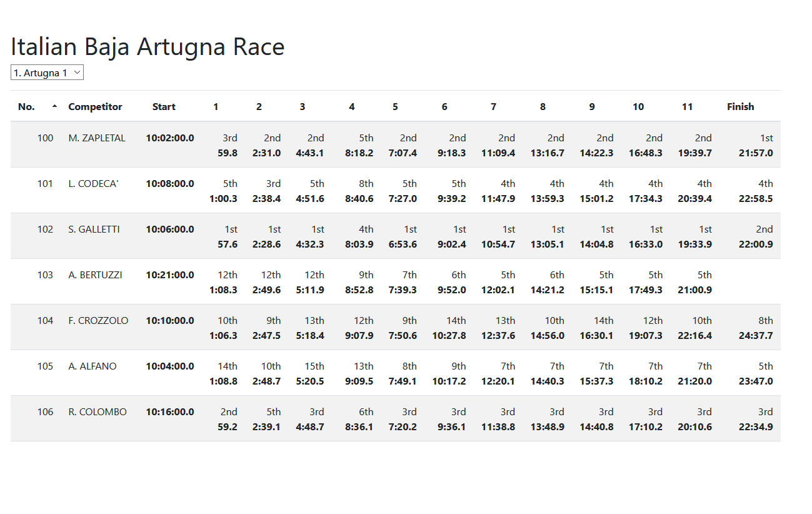Click the 'Italian Baja Artugna Race' title
The height and width of the screenshot is (514, 812).
pos(147,46)
